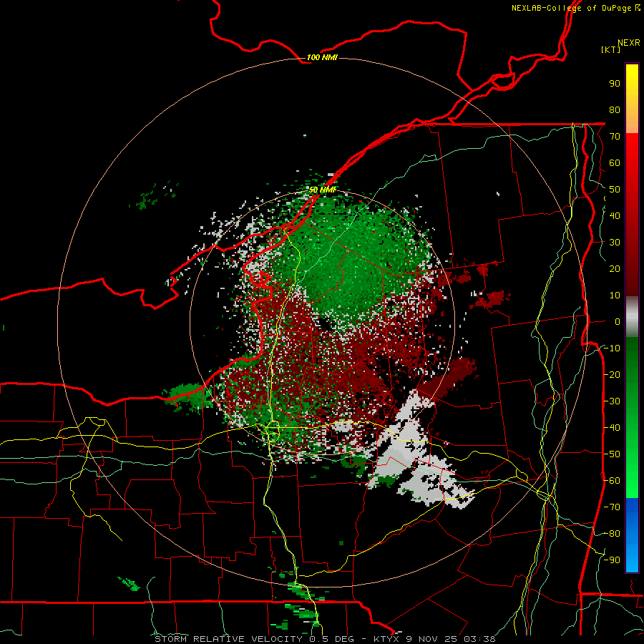This screenshot has height=644, width=644.
Task: Click the 90 value on velocity scale
Action: 615,84
